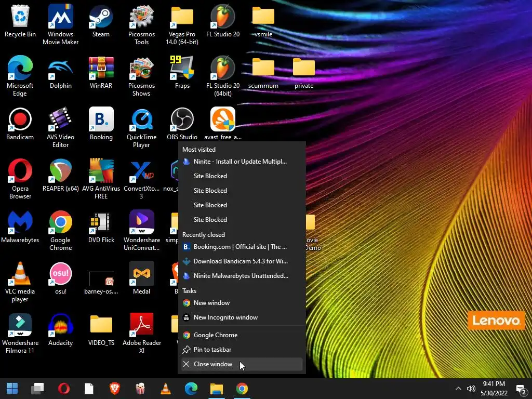This screenshot has height=399, width=532.
Task: Select the OBS Studio shortcut
Action: (x=182, y=124)
